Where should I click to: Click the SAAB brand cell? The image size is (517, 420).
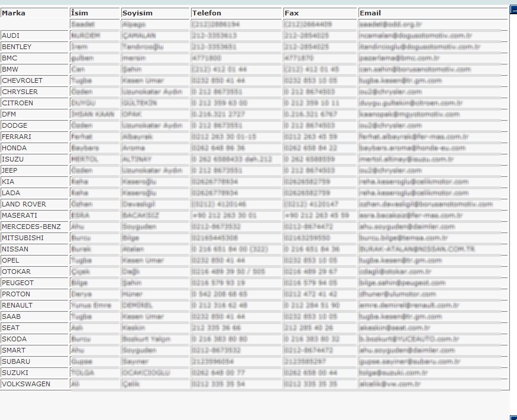(34, 316)
